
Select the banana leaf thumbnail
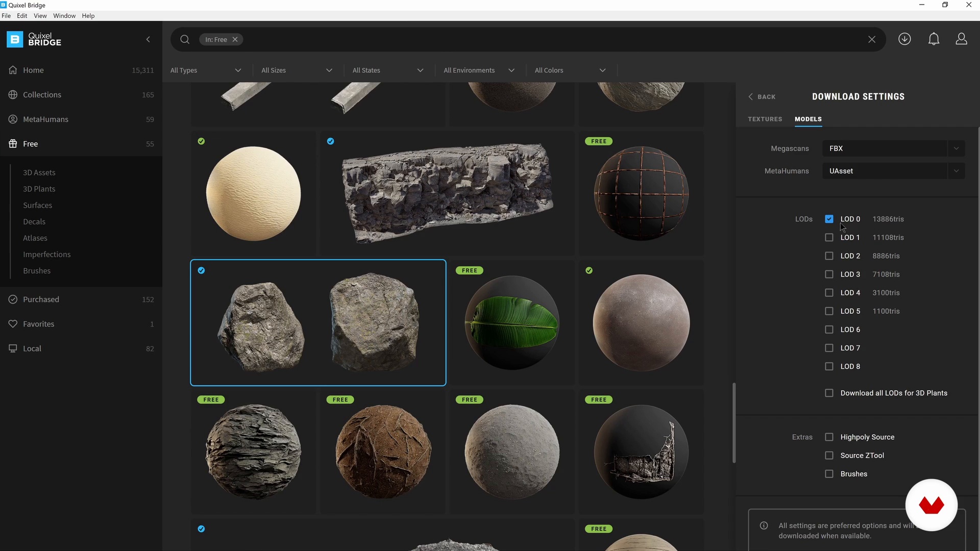512,323
